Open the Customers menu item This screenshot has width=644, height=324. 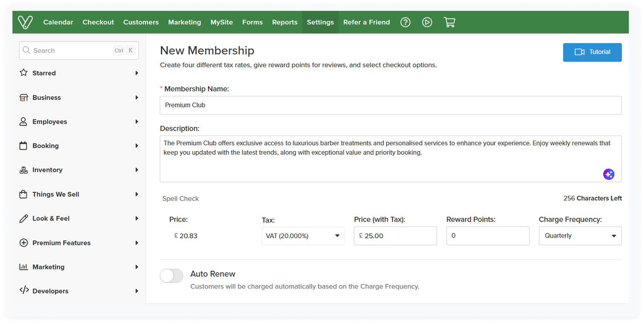pos(141,22)
